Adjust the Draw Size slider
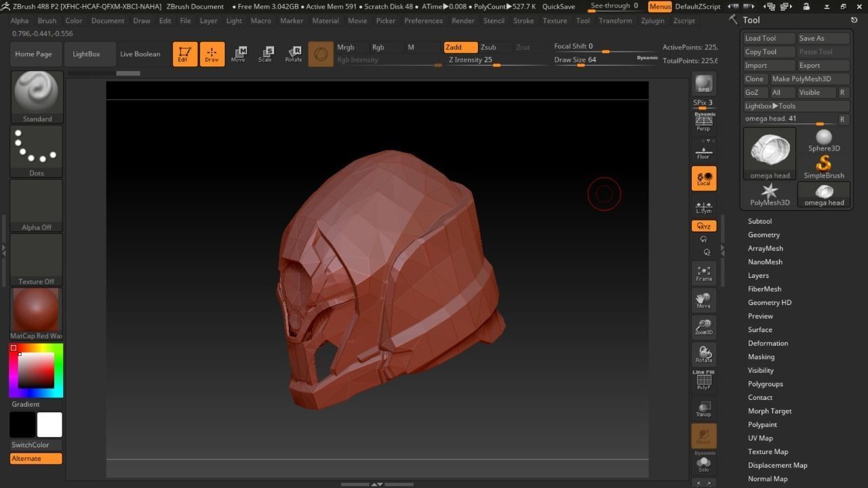 pos(606,60)
